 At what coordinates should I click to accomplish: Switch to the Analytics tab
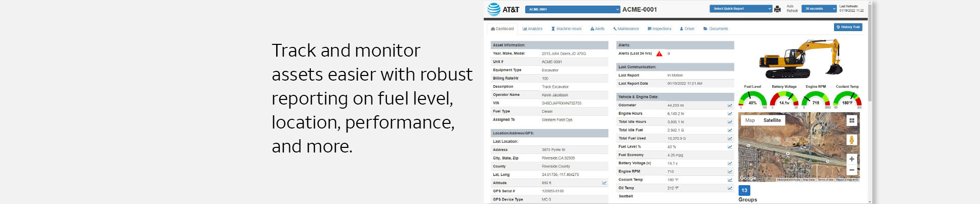click(x=532, y=29)
